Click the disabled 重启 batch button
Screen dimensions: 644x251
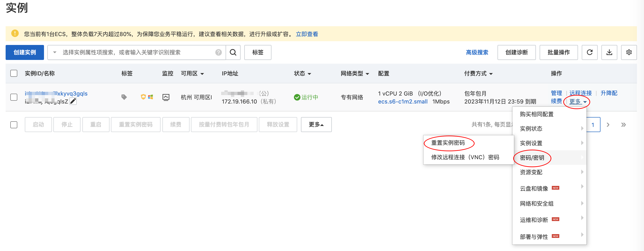click(x=96, y=125)
